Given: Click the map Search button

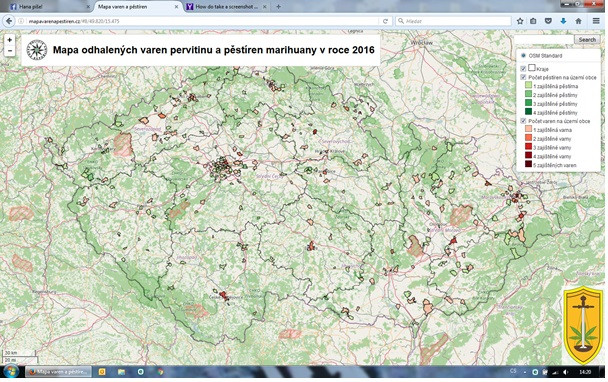Looking at the screenshot, I should 587,40.
